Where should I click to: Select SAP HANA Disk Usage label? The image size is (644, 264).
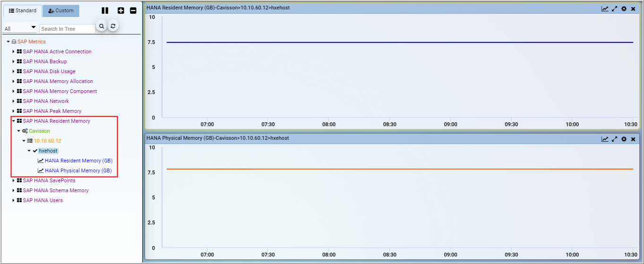point(49,71)
